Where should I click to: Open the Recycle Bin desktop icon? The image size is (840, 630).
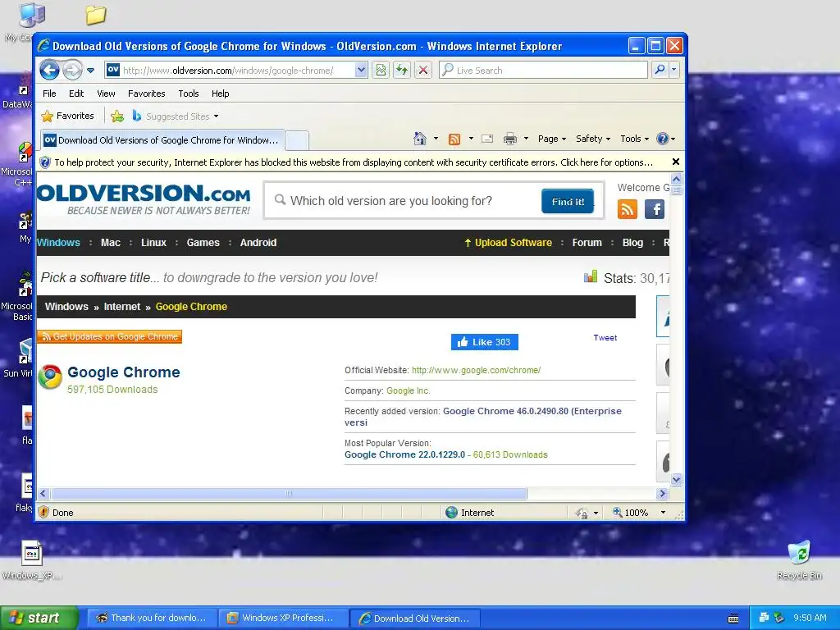click(x=799, y=560)
